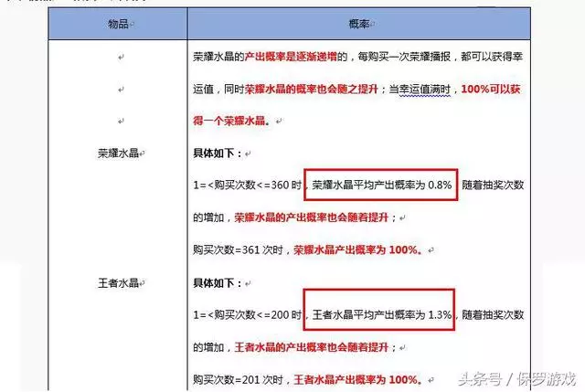This screenshot has width=585, height=392.
Task: Click text 每购买一次荣耀播报
Action: point(404,57)
